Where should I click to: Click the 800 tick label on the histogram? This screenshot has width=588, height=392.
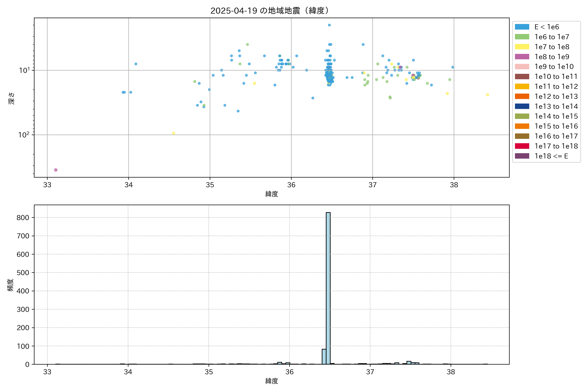[23, 218]
